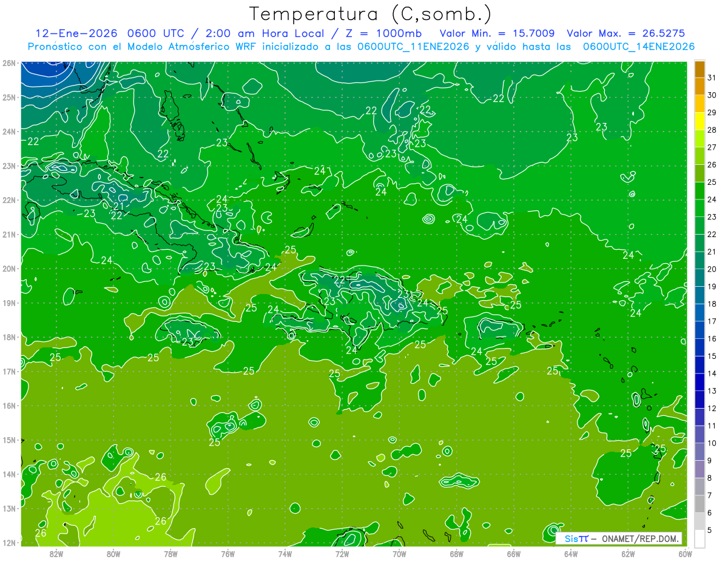The width and height of the screenshot is (728, 562).
Task: Click the 'Sis' logo in the credit box
Action: point(570,538)
